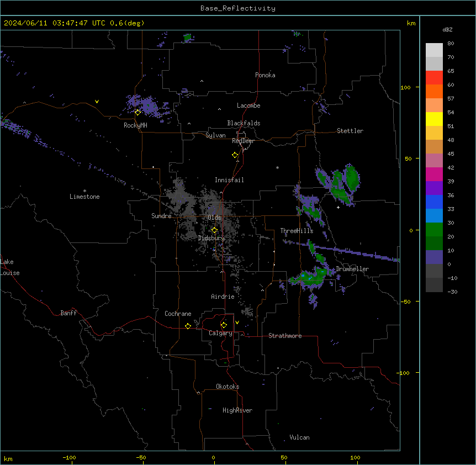Click the yellow diamond marker near RockyMH
This screenshot has height=465, width=476.
point(137,112)
